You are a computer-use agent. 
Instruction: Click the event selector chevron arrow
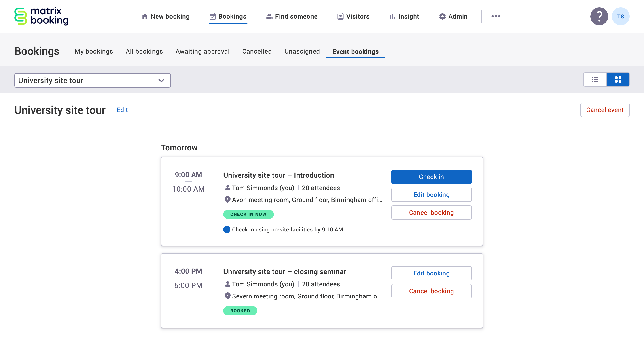(161, 80)
